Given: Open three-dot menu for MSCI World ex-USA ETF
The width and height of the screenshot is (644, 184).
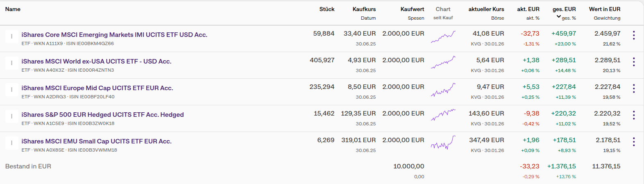Looking at the screenshot, I should point(634,62).
